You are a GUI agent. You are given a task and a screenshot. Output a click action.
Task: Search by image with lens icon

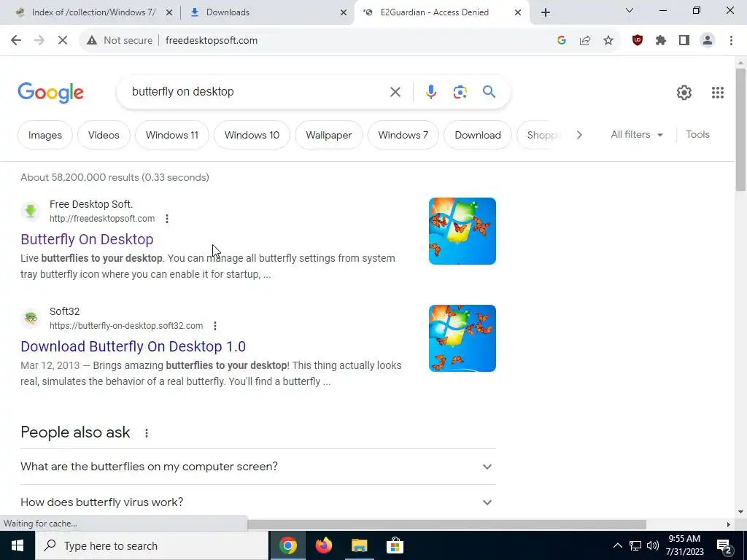(x=460, y=92)
